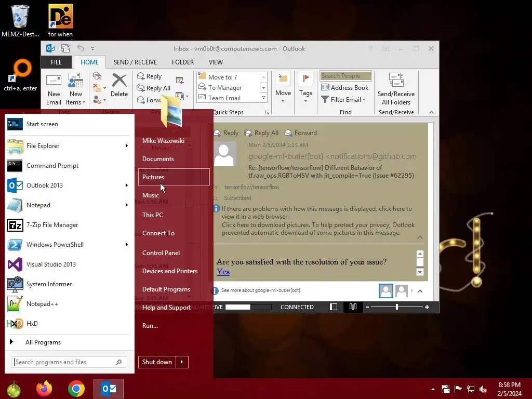Click the Move folder icon in ribbon

coord(283,79)
